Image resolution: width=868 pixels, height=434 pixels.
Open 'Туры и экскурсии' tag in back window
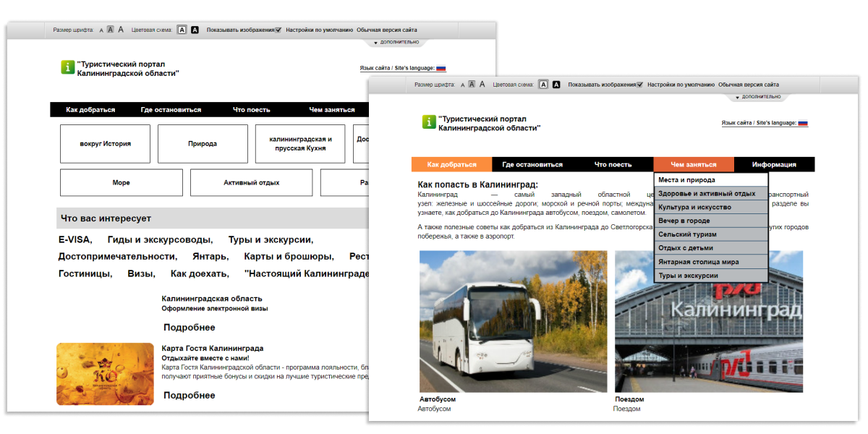pos(271,239)
